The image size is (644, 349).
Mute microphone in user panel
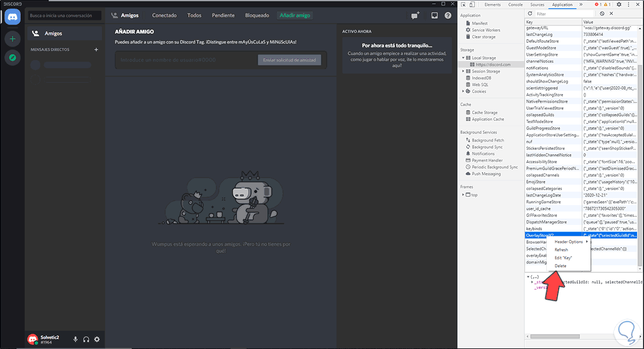[75, 339]
